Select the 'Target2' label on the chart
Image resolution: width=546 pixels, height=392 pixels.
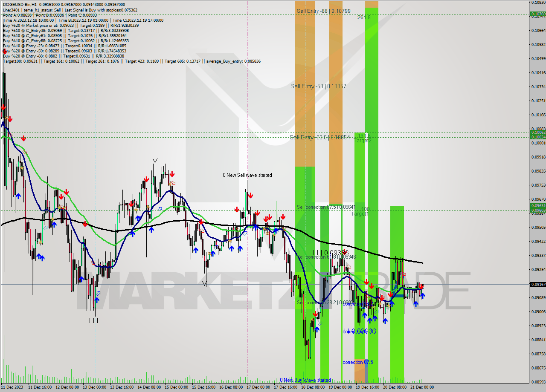(x=363, y=141)
